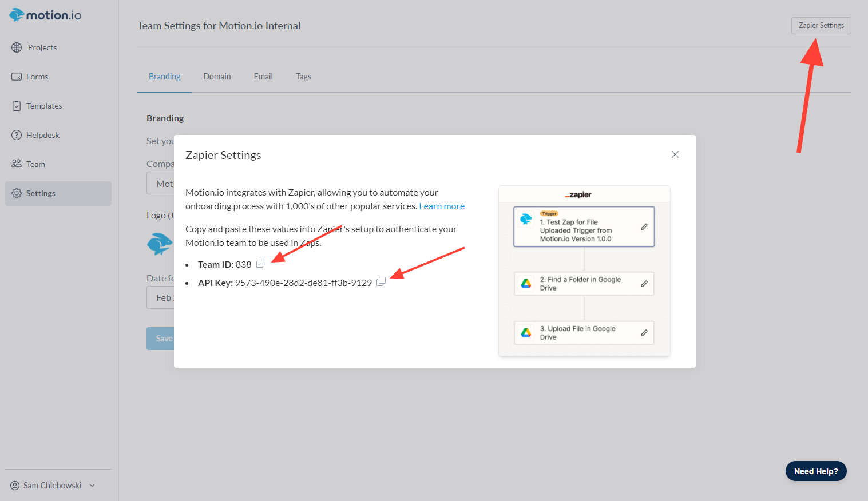The width and height of the screenshot is (868, 501).
Task: Open Helpdesk in the sidebar
Action: (42, 135)
